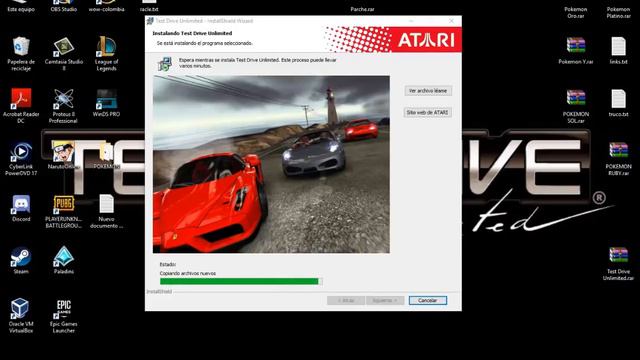The height and width of the screenshot is (360, 640).
Task: Open the Paladins shortcut
Action: [64, 260]
